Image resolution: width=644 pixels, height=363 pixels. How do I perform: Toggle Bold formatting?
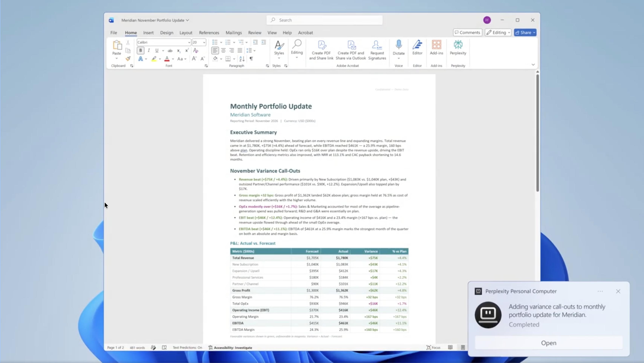pyautogui.click(x=141, y=51)
